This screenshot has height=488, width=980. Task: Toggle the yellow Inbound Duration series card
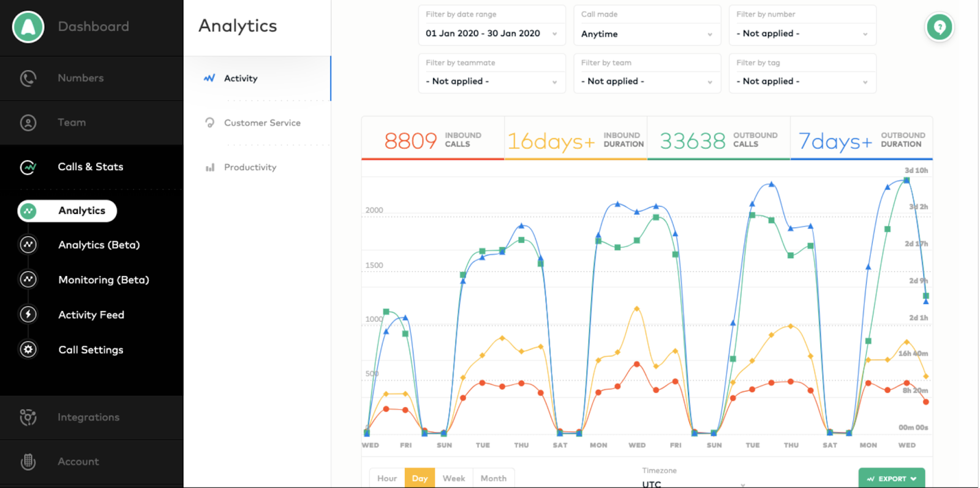(x=576, y=139)
